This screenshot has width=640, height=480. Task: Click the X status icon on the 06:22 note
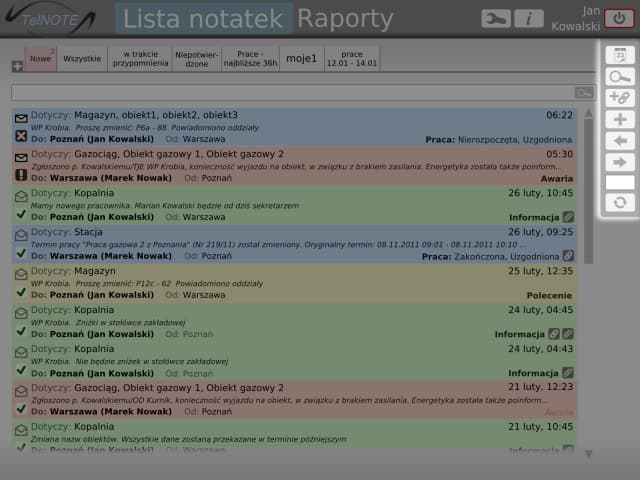pyautogui.click(x=21, y=136)
